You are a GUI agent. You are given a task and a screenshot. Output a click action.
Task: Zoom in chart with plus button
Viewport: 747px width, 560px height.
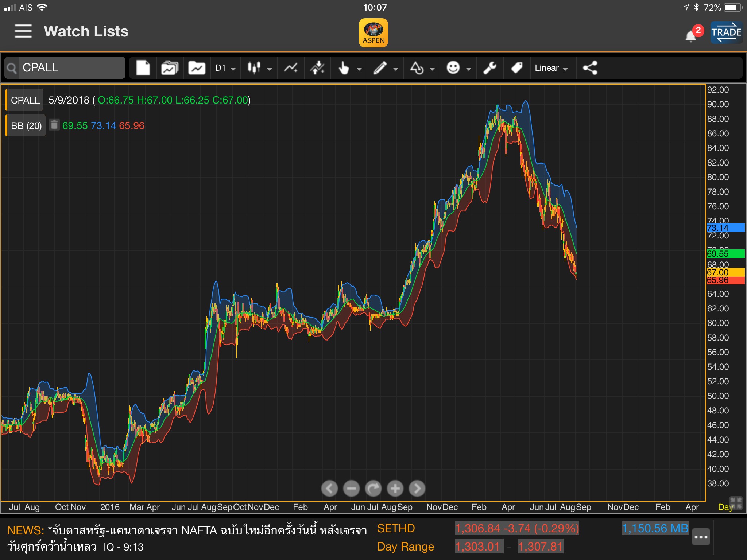point(395,488)
